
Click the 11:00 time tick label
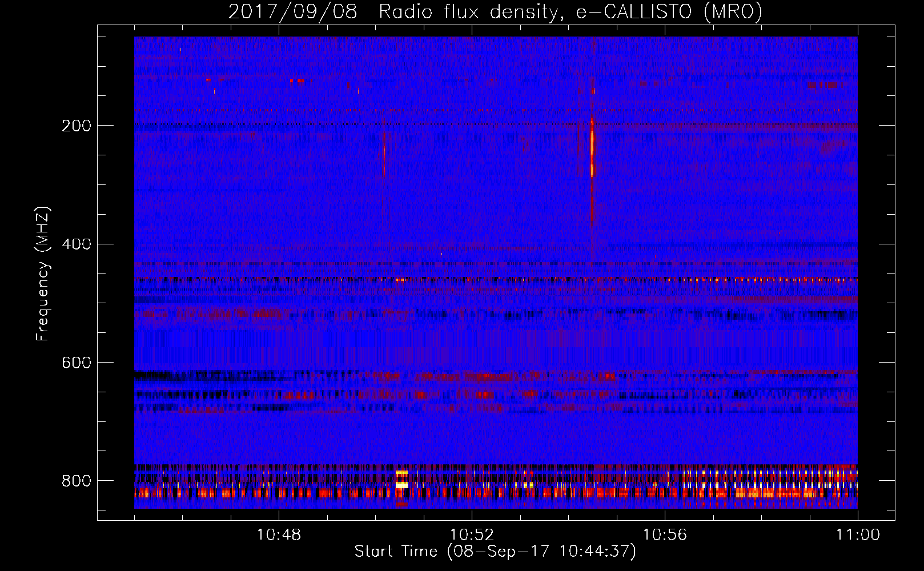click(858, 535)
